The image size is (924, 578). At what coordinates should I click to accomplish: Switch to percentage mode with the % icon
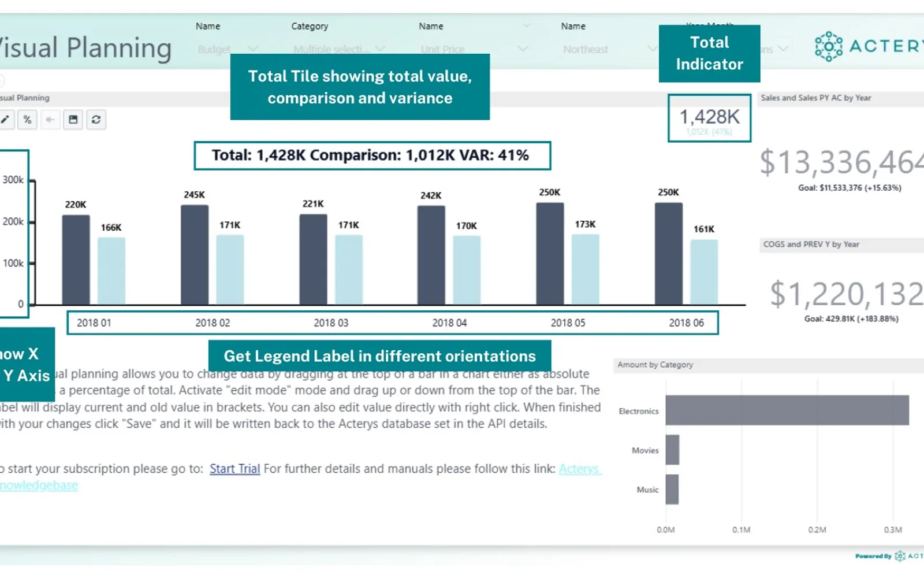point(27,120)
